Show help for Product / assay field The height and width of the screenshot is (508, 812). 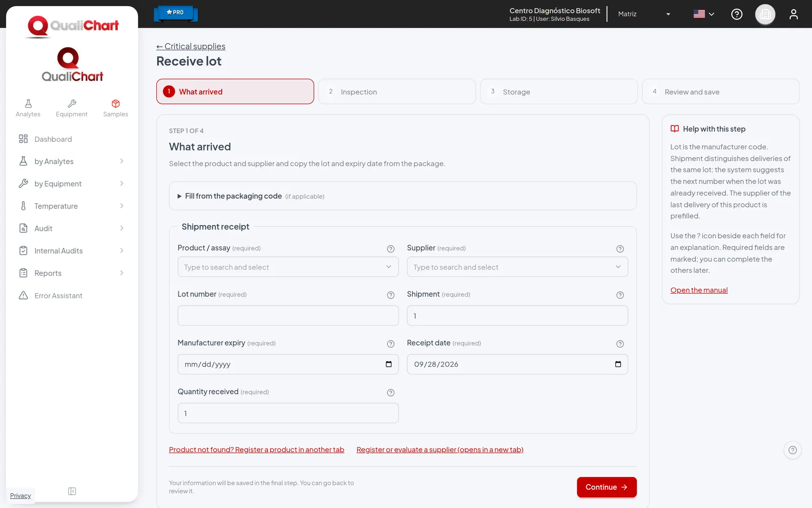(x=391, y=249)
